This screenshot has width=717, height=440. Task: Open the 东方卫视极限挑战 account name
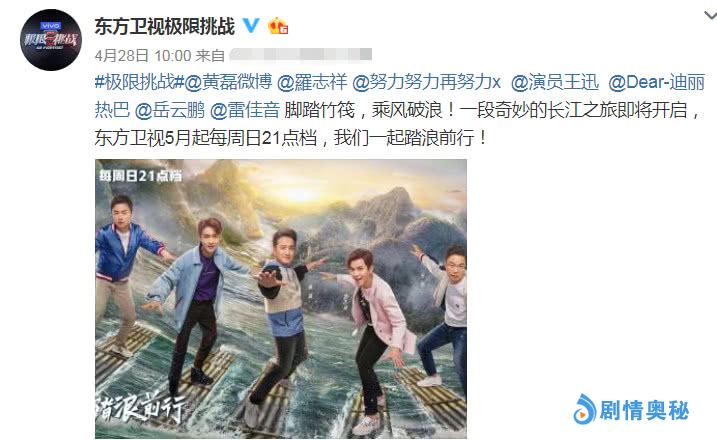coord(165,26)
